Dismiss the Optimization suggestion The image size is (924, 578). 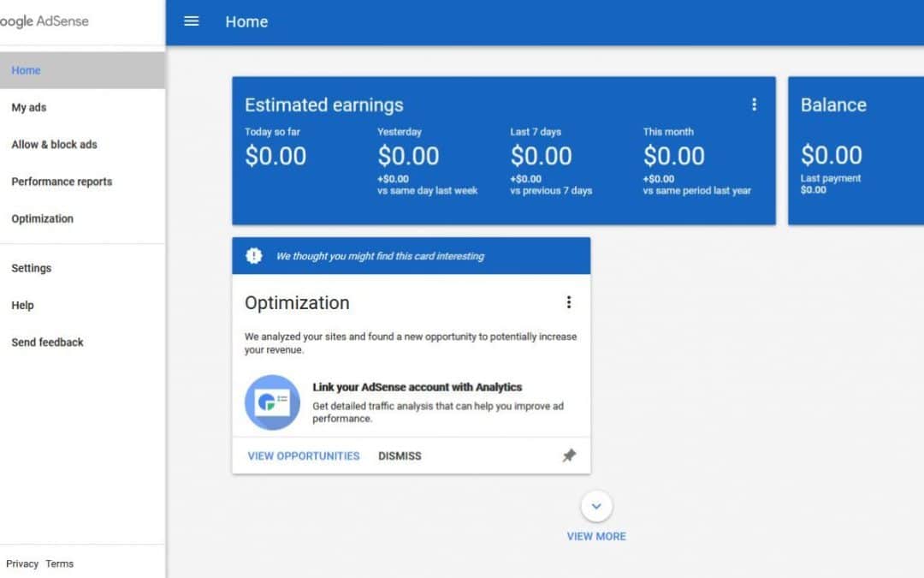(399, 456)
